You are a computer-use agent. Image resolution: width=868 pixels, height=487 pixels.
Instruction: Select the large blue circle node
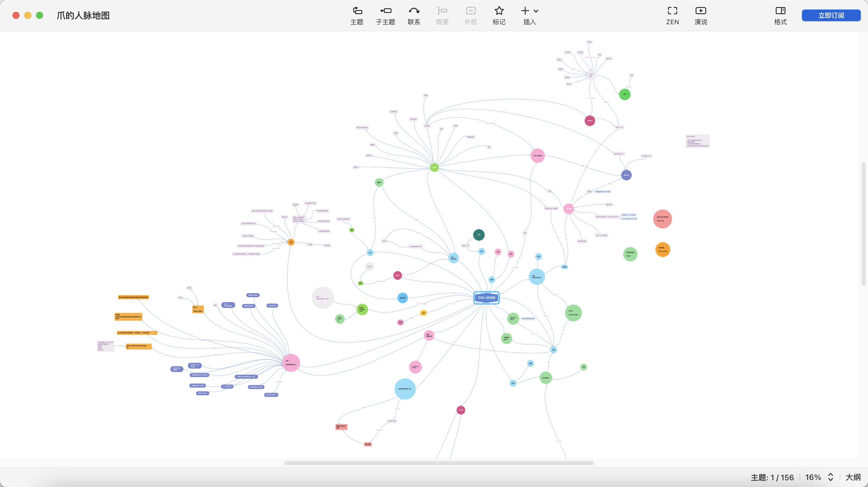click(x=405, y=389)
